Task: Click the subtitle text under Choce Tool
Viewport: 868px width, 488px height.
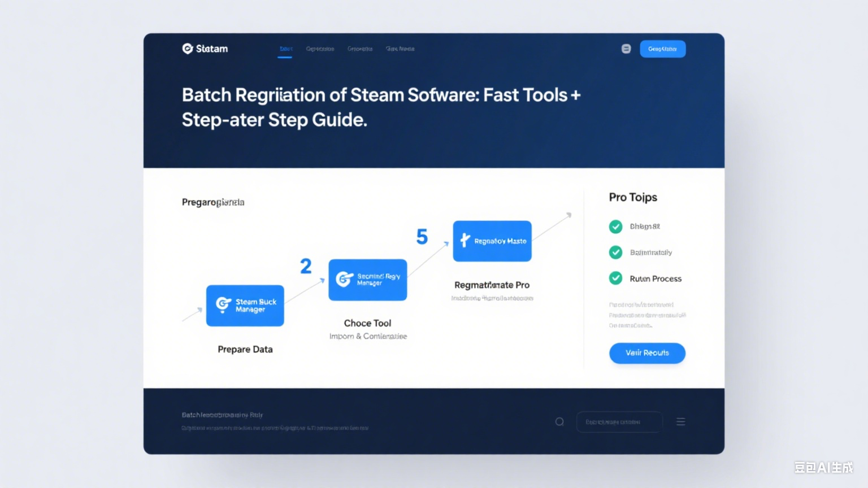Action: [368, 336]
